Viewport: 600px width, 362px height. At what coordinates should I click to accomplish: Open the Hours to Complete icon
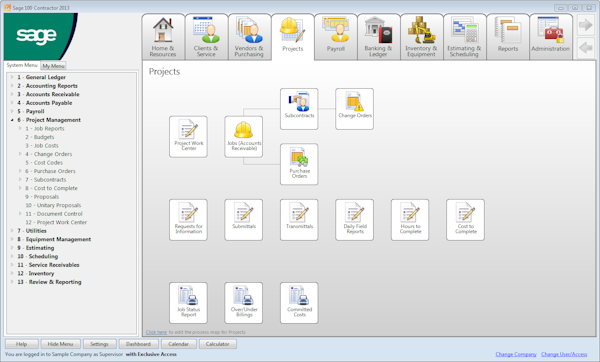click(410, 220)
